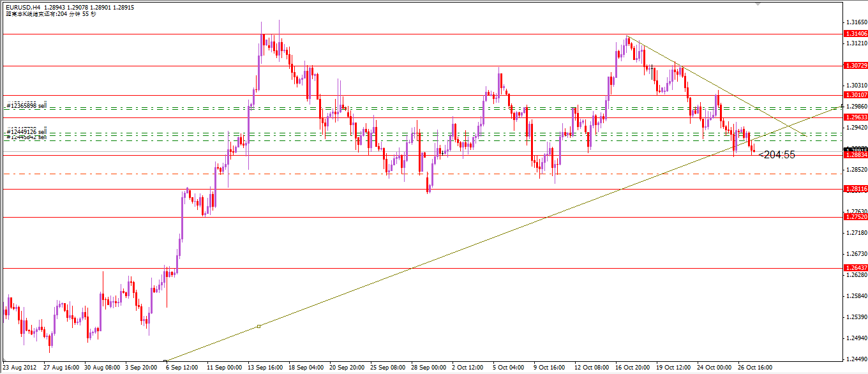Click the 1.29420 price scale value
This screenshot has width=868, height=374.
[857, 127]
